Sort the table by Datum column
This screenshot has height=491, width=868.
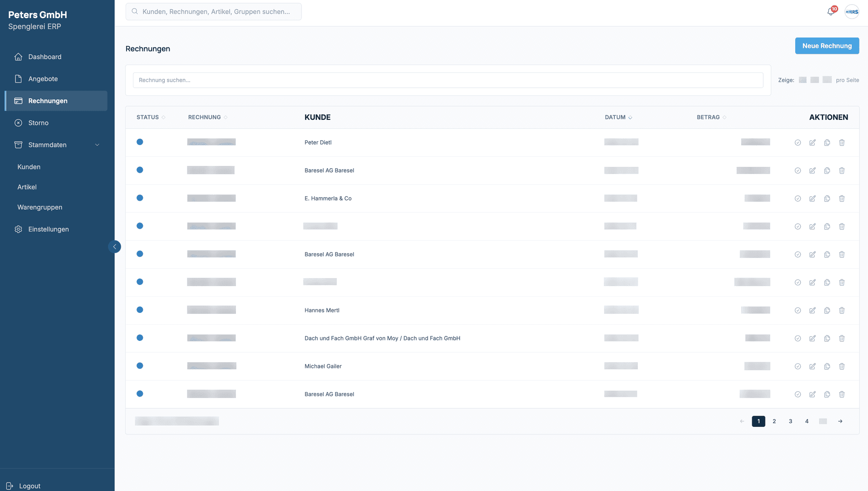click(618, 117)
